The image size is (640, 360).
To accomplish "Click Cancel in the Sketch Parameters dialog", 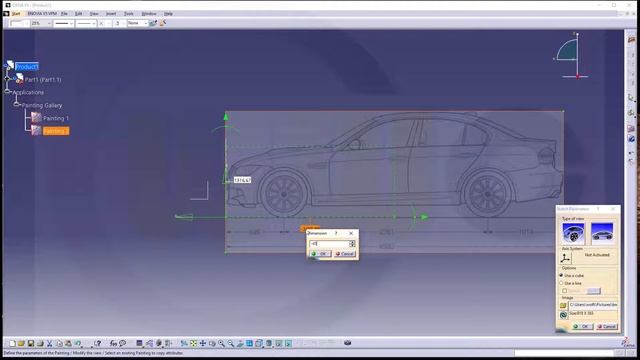I will click(x=607, y=327).
